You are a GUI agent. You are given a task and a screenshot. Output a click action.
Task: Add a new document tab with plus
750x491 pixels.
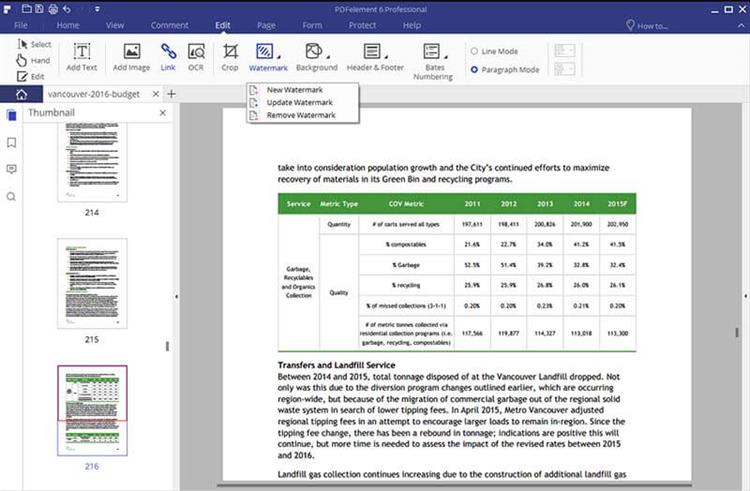171,94
